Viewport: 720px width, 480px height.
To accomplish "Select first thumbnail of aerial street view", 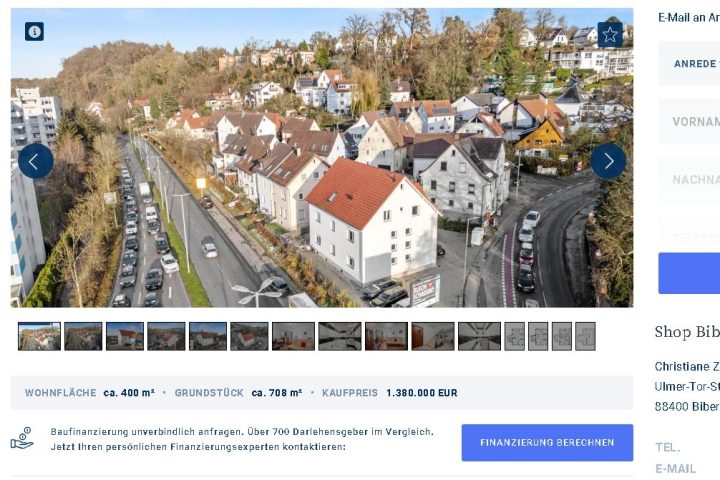I will coord(39,336).
